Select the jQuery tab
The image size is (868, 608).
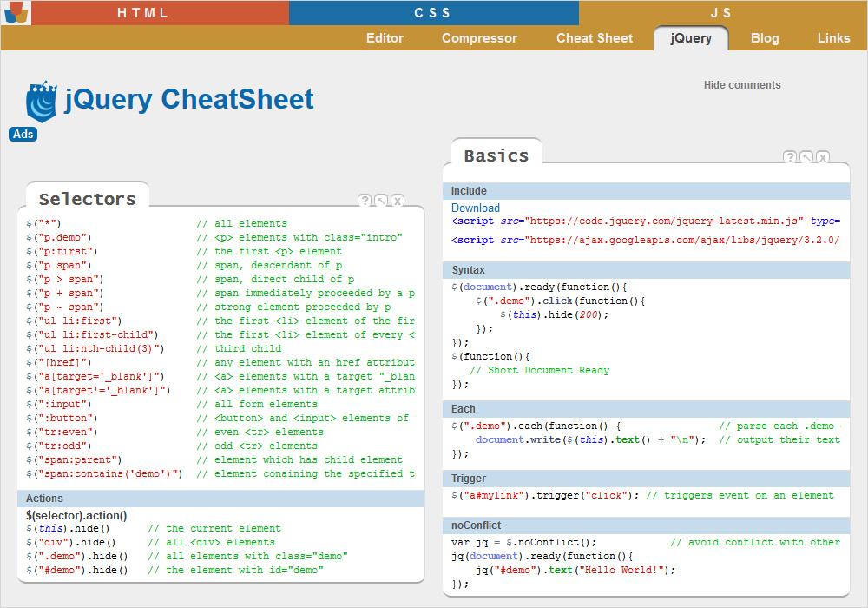691,38
